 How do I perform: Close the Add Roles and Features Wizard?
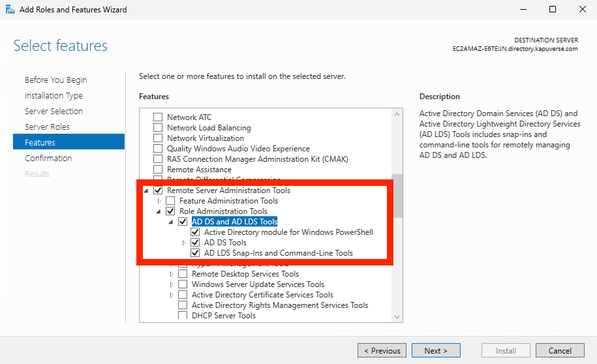(582, 10)
